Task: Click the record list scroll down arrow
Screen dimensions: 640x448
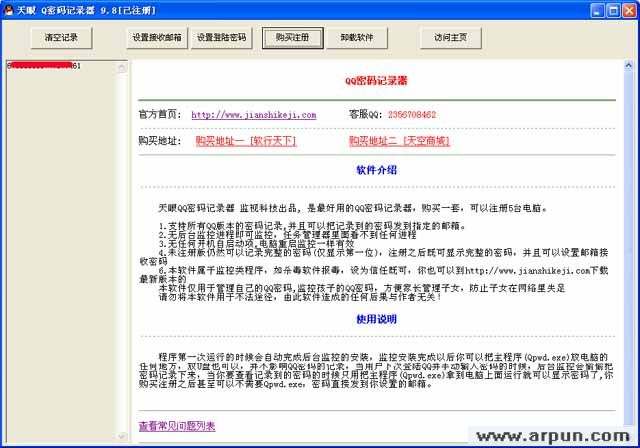Action: click(x=122, y=436)
